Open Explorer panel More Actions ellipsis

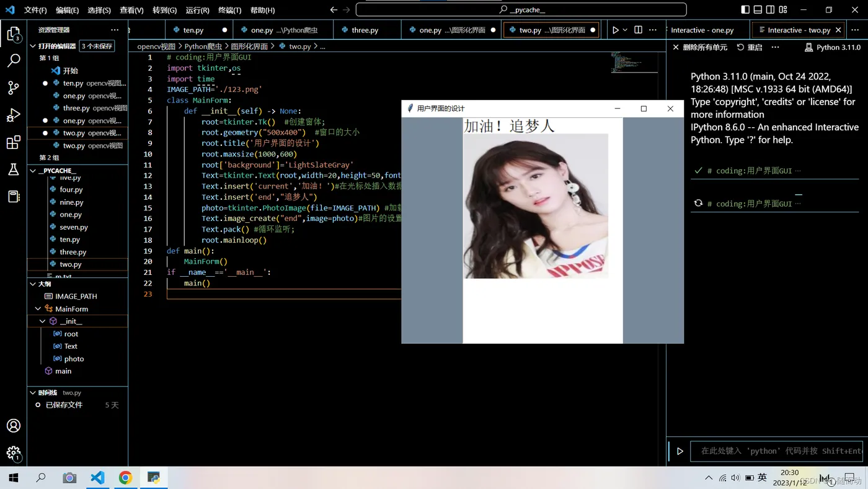115,30
